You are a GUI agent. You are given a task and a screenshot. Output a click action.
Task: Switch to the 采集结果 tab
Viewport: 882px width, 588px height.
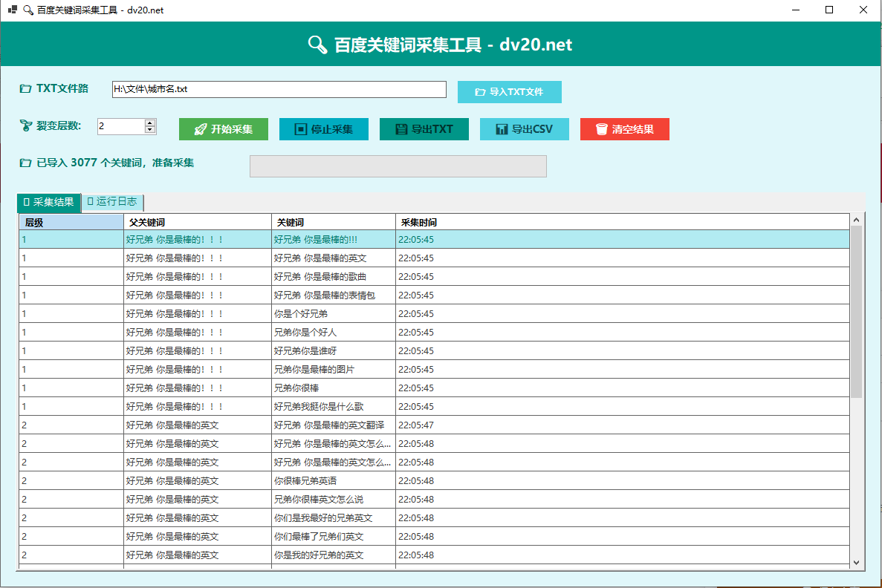(48, 202)
